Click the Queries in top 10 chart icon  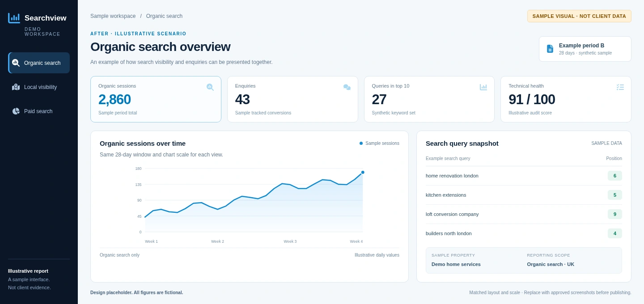pos(483,87)
